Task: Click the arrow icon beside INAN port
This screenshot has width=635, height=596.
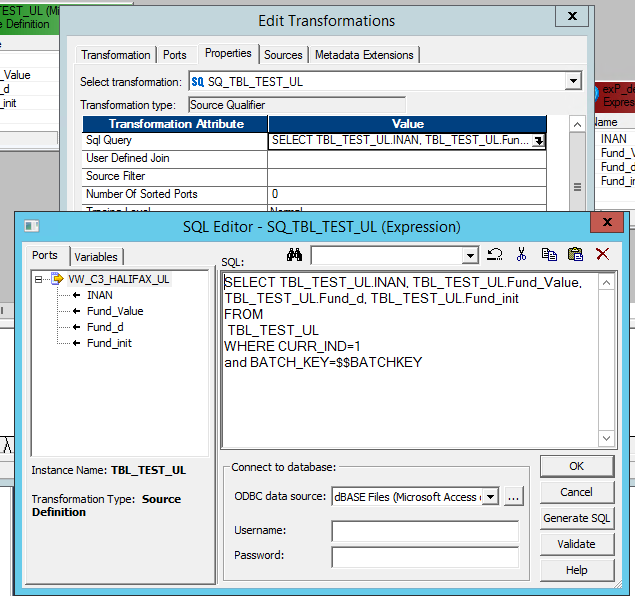Action: (77, 295)
